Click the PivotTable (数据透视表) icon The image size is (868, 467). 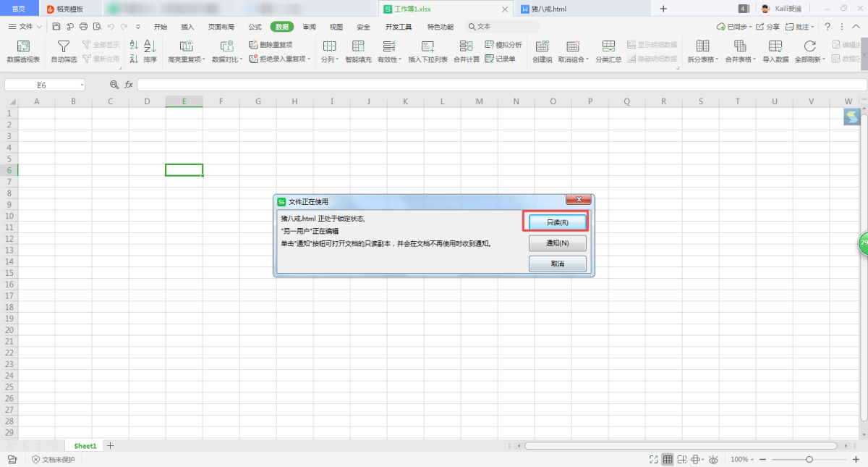[x=23, y=47]
